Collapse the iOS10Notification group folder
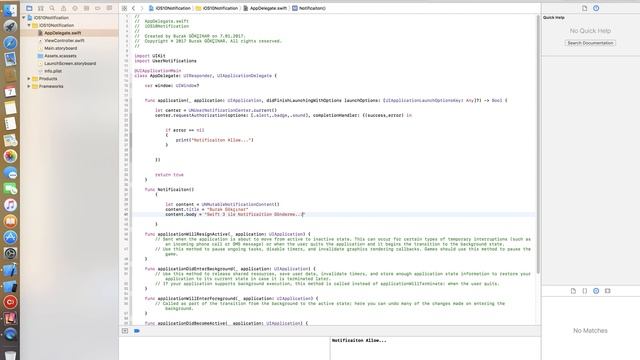 click(x=29, y=25)
